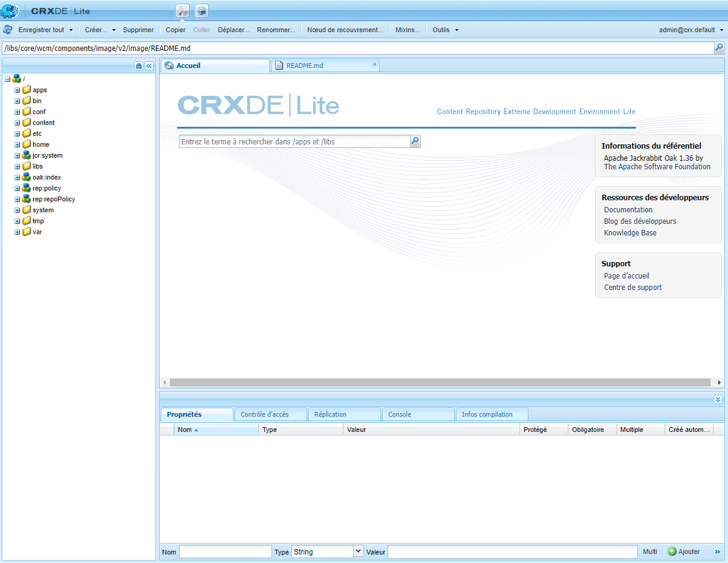Switch to the Console tab
Screen dimensions: 728x563
click(417, 414)
